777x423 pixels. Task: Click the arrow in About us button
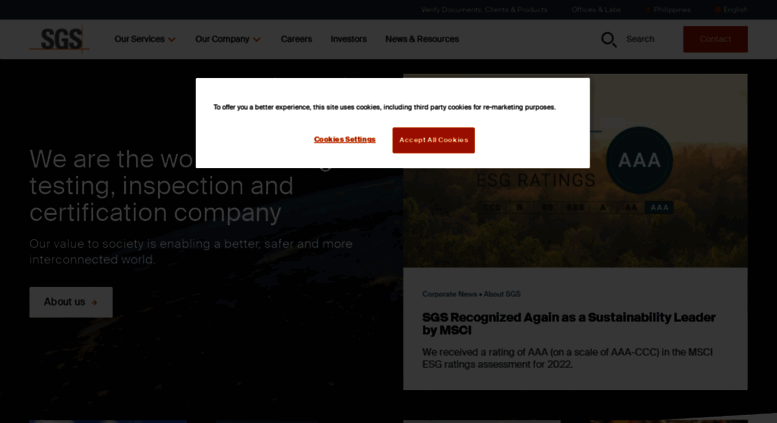point(94,302)
